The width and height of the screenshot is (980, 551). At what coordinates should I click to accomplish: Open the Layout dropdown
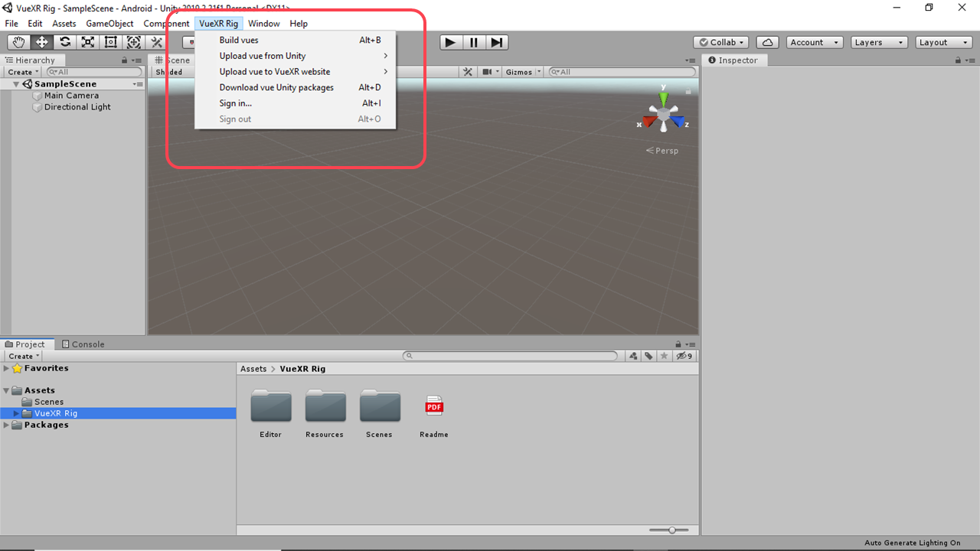(944, 42)
